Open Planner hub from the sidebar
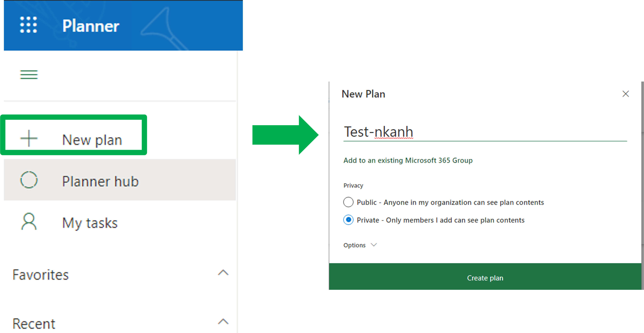Image resolution: width=644 pixels, height=333 pixels. point(100,181)
